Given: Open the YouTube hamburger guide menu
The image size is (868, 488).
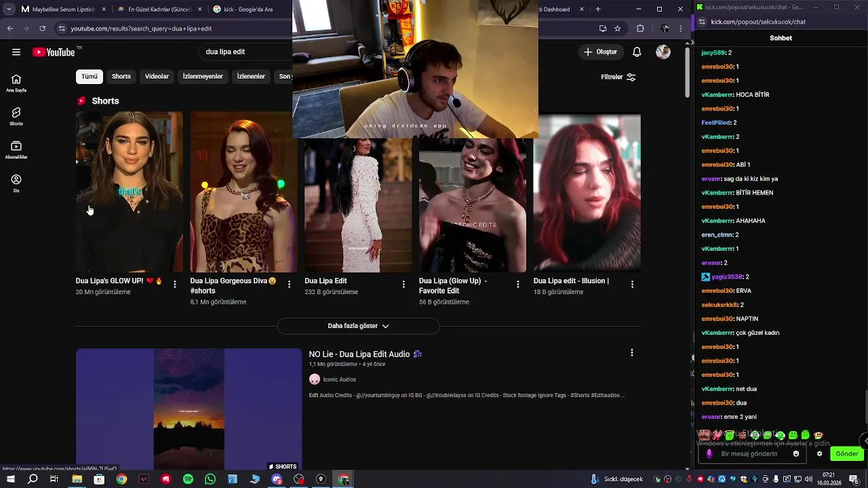Looking at the screenshot, I should (x=16, y=52).
